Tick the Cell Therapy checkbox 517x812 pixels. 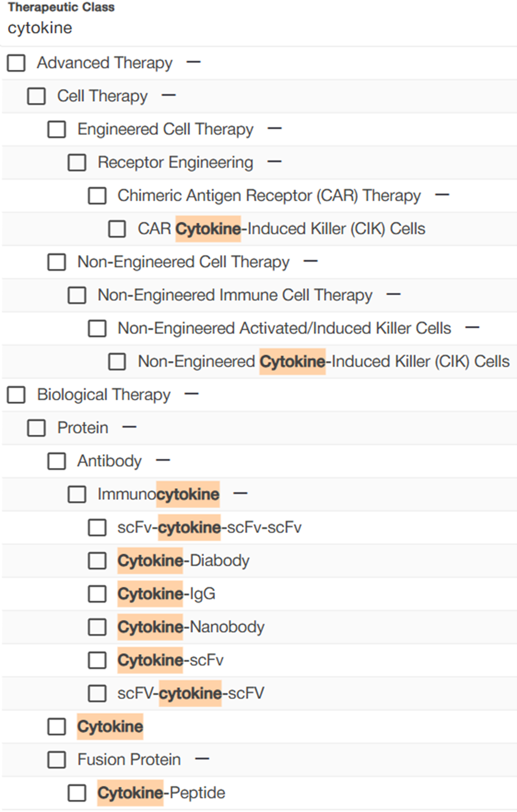[x=37, y=96]
